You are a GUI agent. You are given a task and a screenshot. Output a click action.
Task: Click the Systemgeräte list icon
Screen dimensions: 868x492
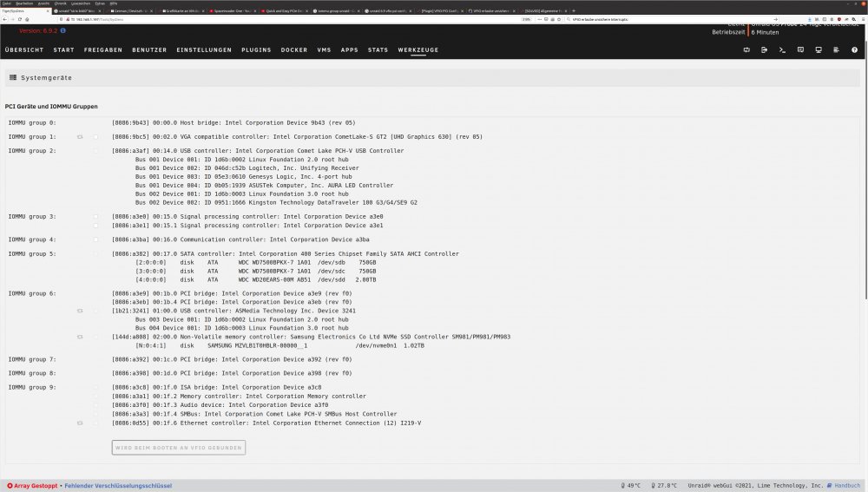(x=13, y=77)
